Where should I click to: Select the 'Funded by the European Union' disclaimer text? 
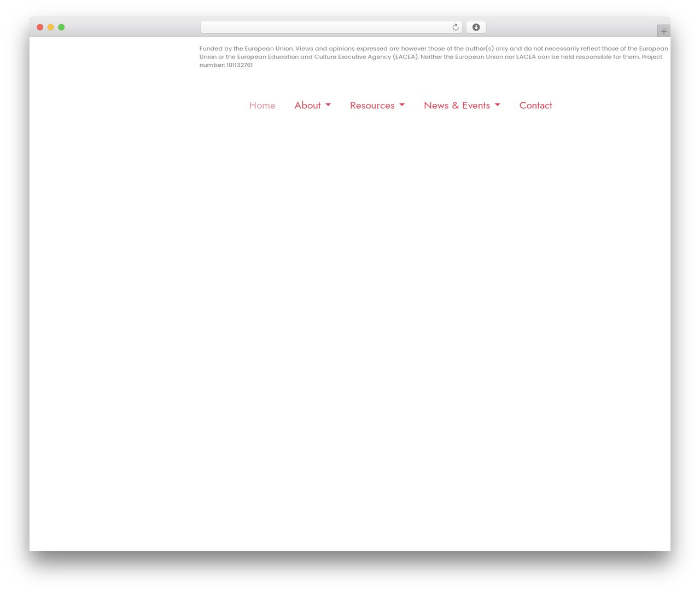tap(434, 57)
